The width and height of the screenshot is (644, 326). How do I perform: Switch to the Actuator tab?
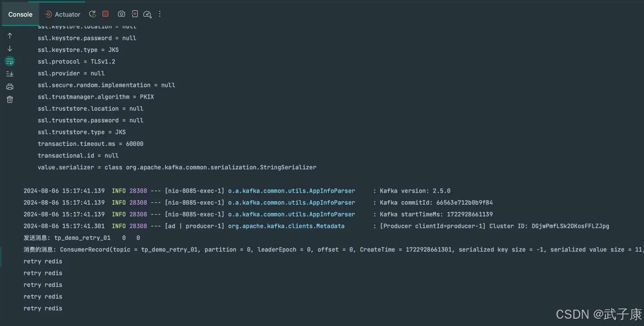[63, 14]
